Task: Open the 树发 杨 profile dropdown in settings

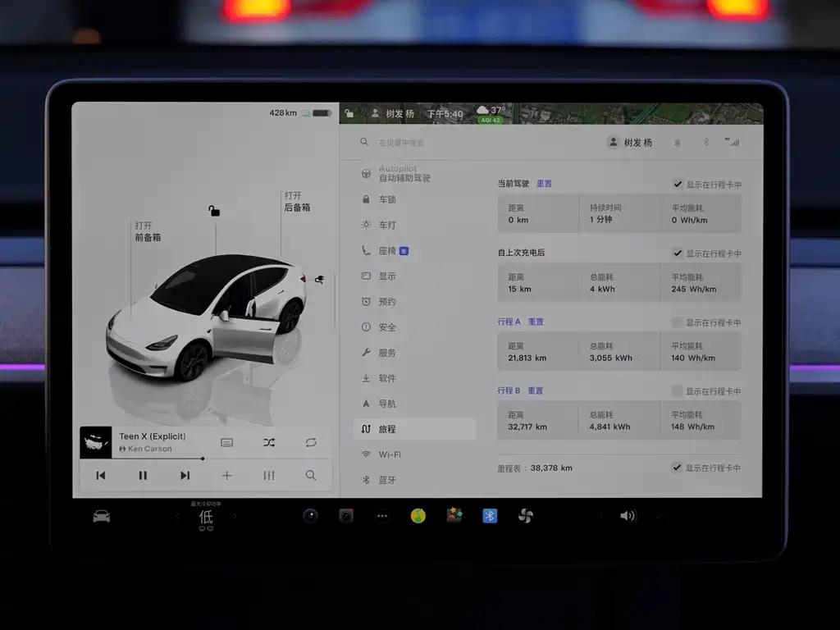Action: tap(630, 142)
